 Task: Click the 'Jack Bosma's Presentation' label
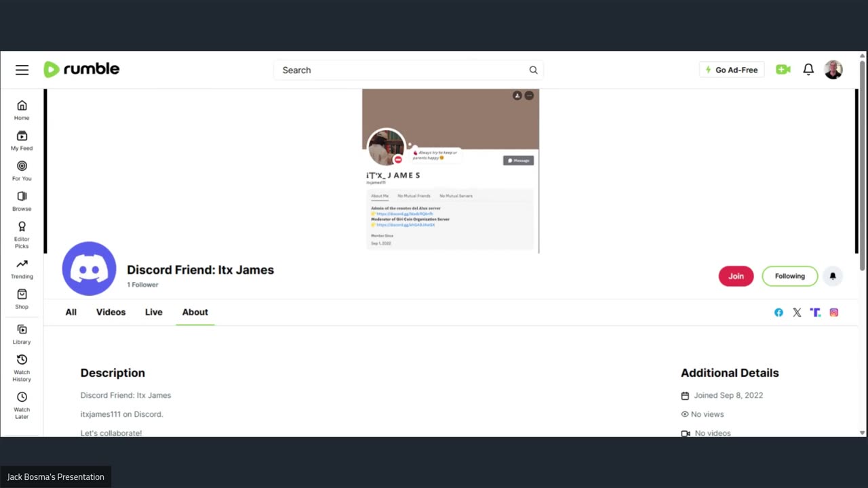(56, 477)
